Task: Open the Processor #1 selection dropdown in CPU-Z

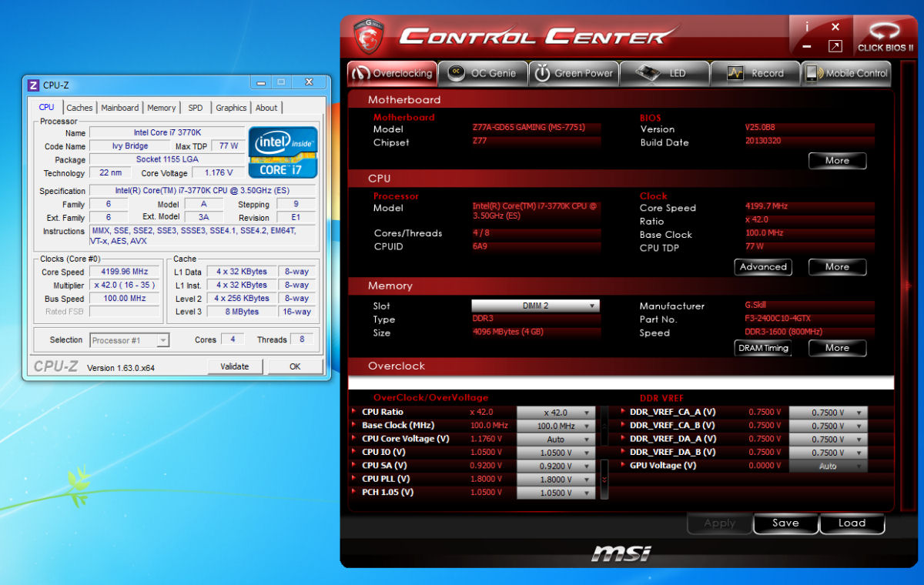Action: click(x=129, y=340)
